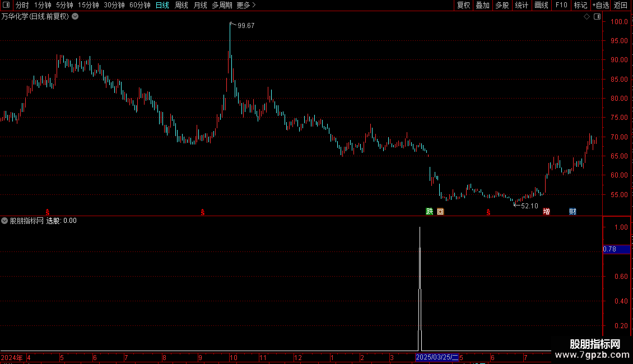This screenshot has height=364, width=633.
Task: Open dropdown beside 万华化学 title
Action: point(75,17)
